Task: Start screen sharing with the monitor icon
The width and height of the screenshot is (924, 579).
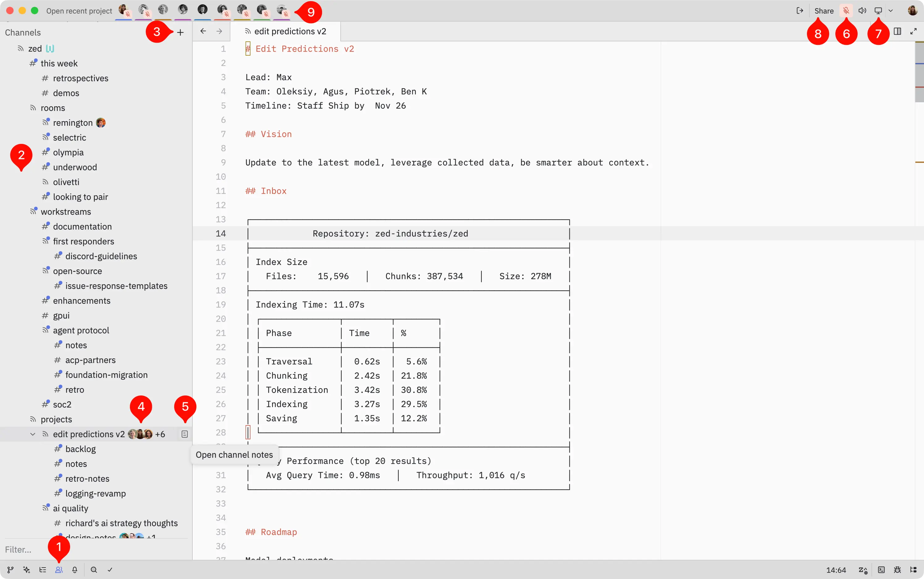Action: [x=879, y=10]
